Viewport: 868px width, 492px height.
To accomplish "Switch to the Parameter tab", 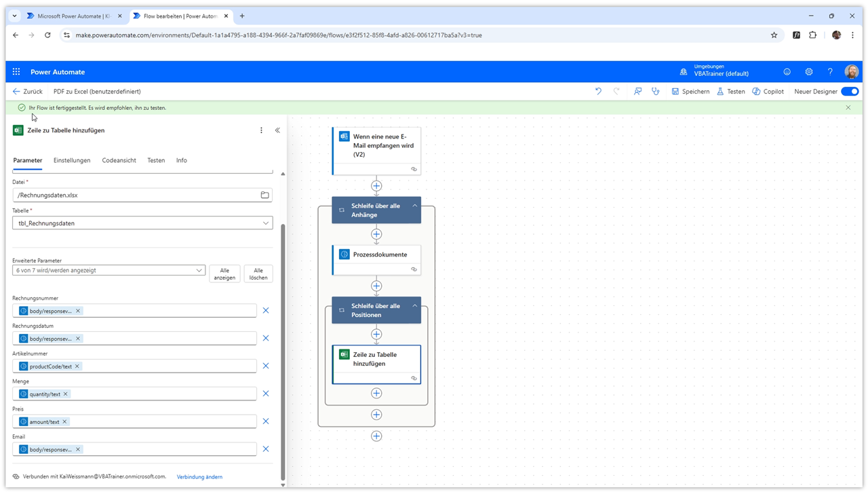I will (28, 160).
